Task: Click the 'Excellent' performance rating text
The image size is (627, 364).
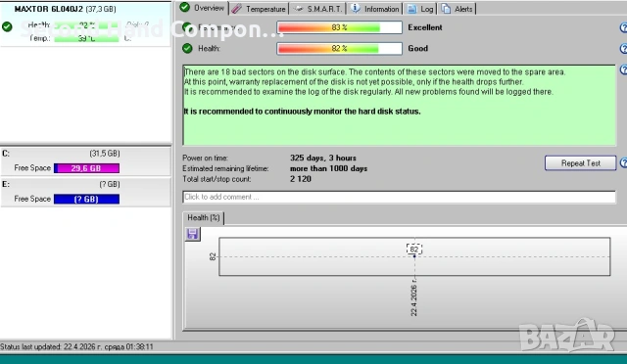Action: point(424,27)
